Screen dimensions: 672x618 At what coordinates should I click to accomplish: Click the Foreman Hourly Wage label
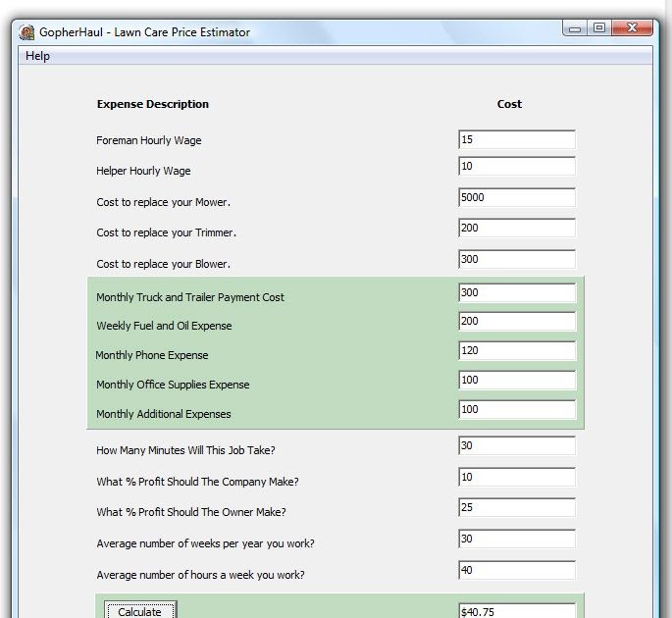(x=149, y=140)
